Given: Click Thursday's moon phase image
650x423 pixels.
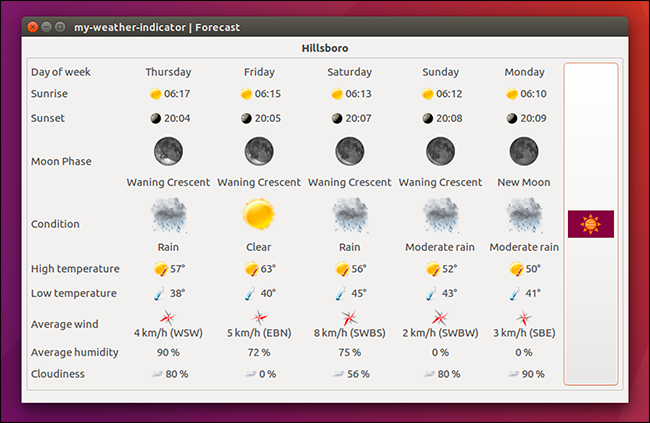Looking at the screenshot, I should (168, 151).
